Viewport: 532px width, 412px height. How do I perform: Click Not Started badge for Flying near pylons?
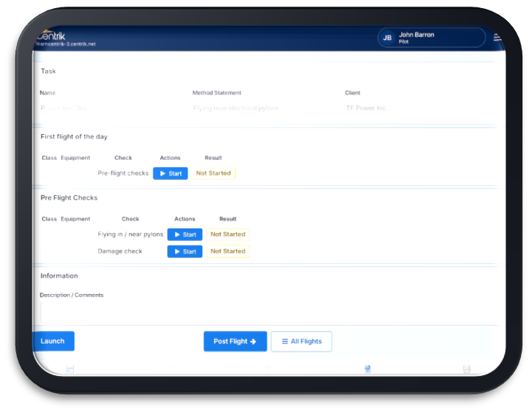228,234
